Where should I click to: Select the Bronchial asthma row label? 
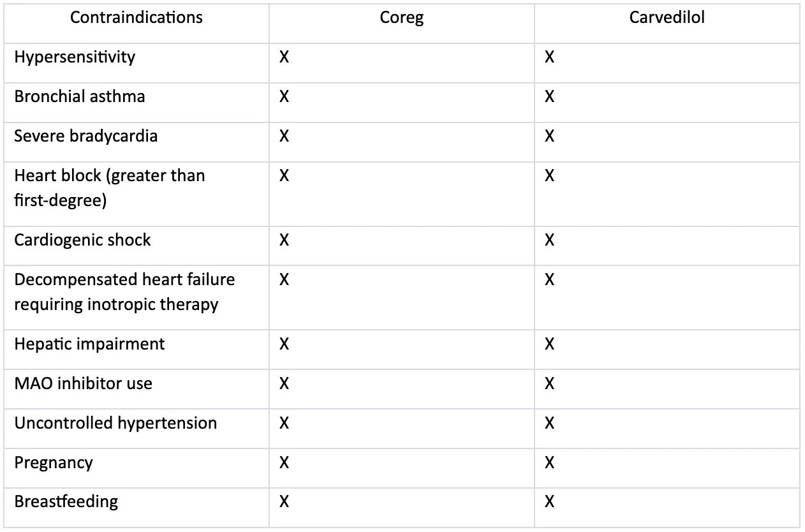point(80,97)
